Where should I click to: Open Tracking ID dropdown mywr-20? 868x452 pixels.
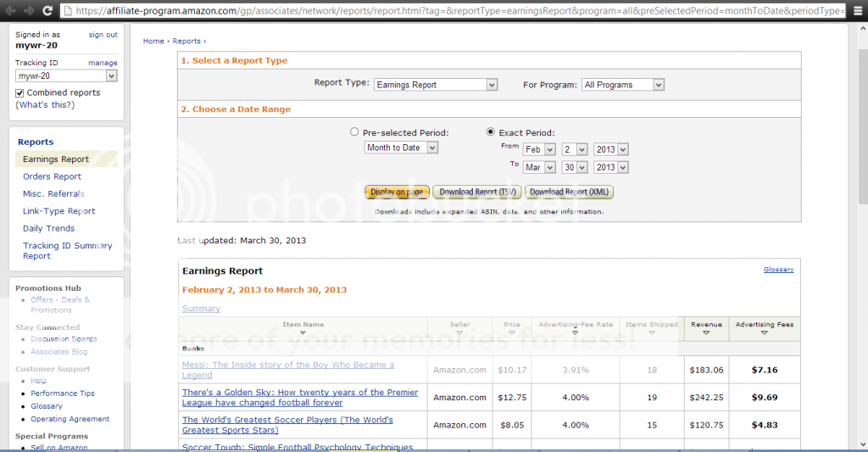tap(66, 75)
